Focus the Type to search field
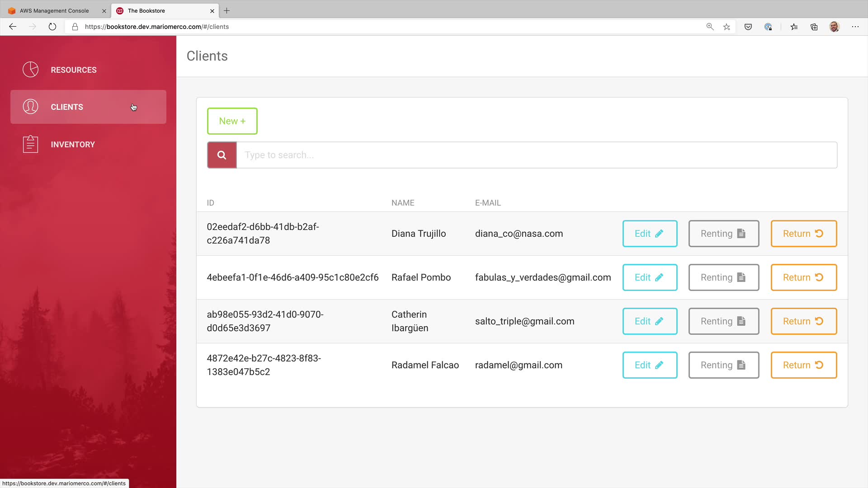Screen dimensions: 868x488 (x=536, y=155)
